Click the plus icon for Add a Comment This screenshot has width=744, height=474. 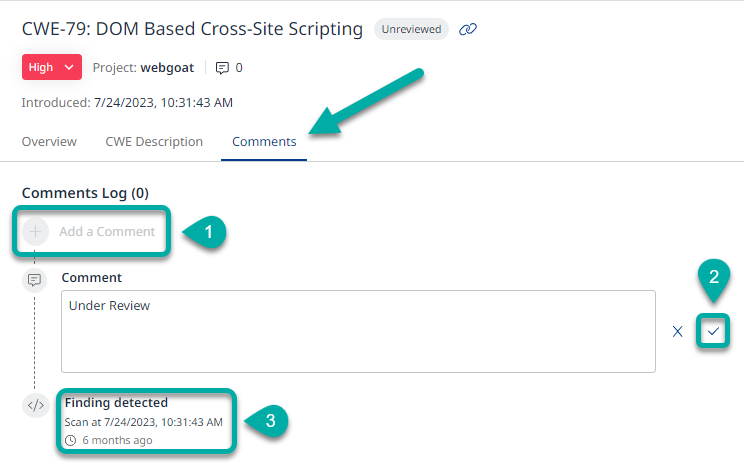tap(37, 232)
